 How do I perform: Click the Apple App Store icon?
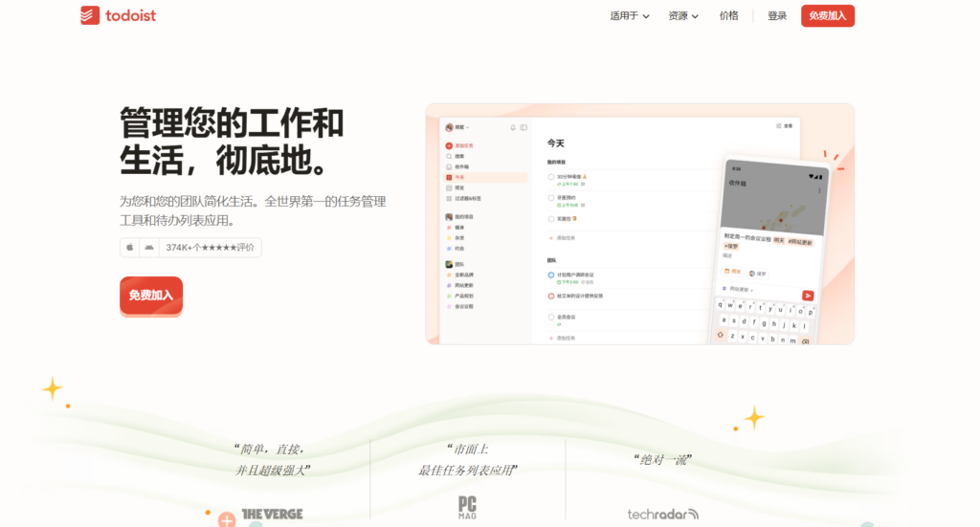[129, 248]
